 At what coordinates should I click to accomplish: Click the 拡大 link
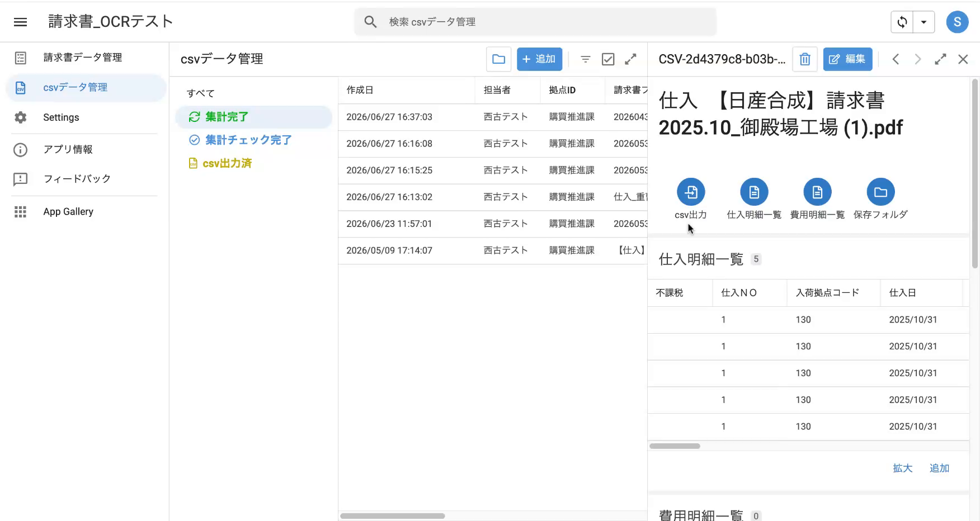(902, 468)
